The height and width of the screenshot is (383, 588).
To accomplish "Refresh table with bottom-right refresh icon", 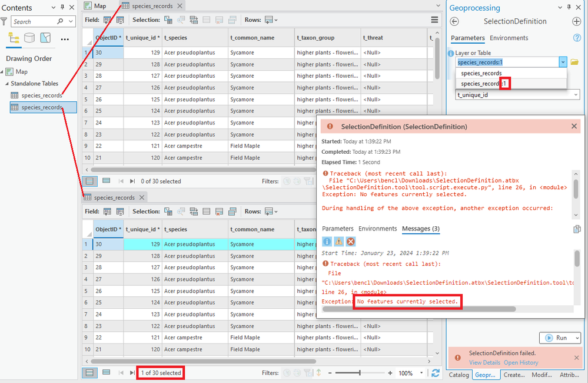I will [435, 373].
